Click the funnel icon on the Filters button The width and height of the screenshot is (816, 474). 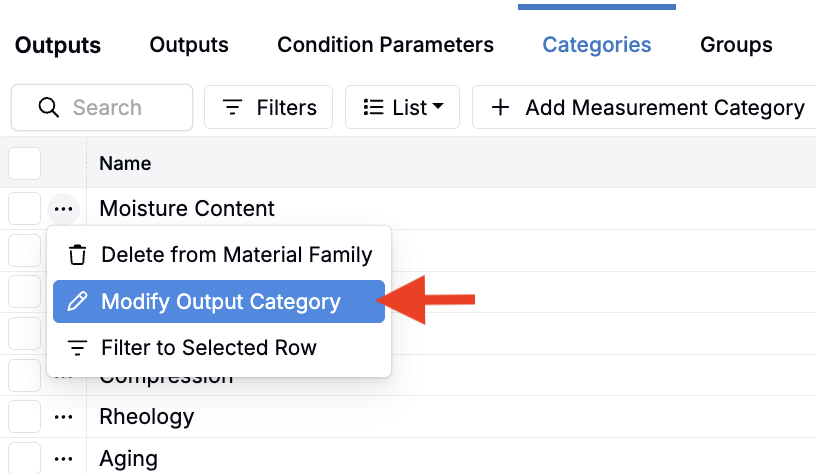pos(232,108)
